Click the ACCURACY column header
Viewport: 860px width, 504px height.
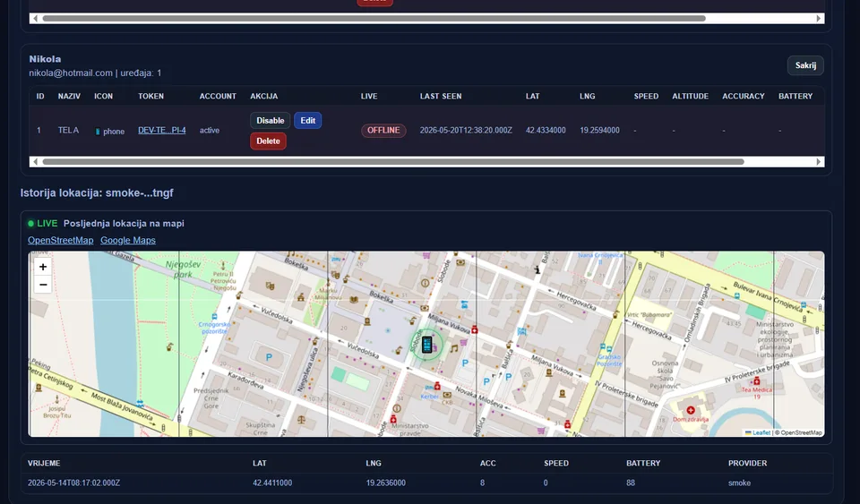pos(744,96)
